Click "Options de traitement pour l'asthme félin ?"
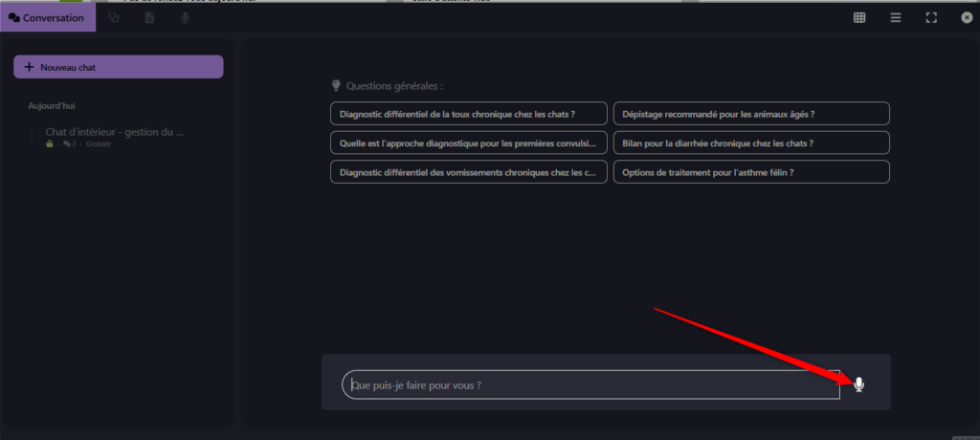This screenshot has width=980, height=440. point(750,173)
